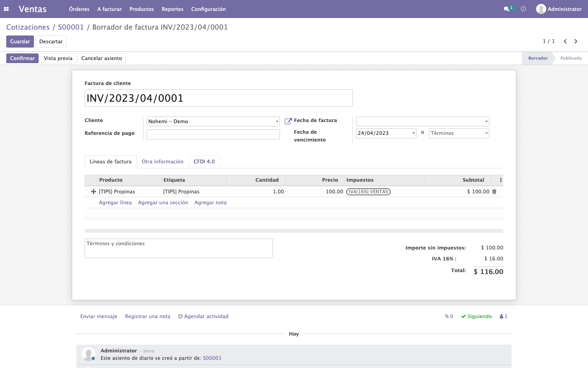Expand the Términos payment terms dropdown
This screenshot has height=368, width=588.
pos(486,133)
